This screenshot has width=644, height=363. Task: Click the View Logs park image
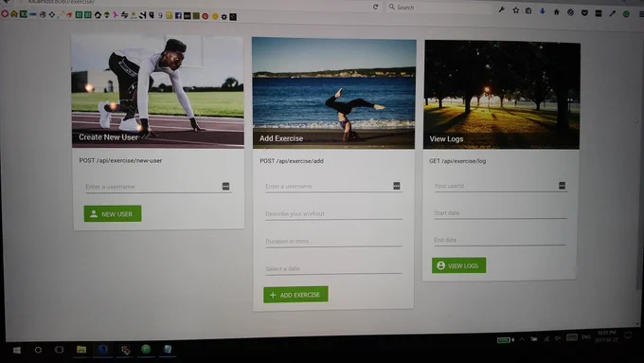pyautogui.click(x=502, y=95)
